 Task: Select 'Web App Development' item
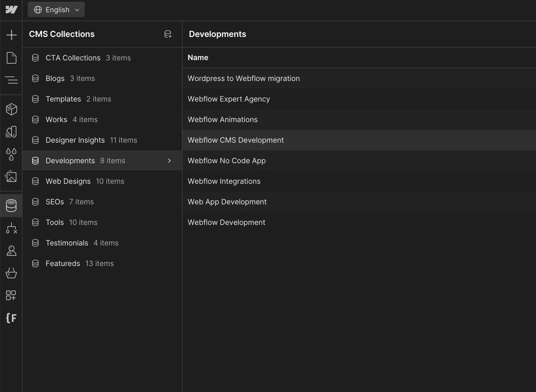click(359, 202)
